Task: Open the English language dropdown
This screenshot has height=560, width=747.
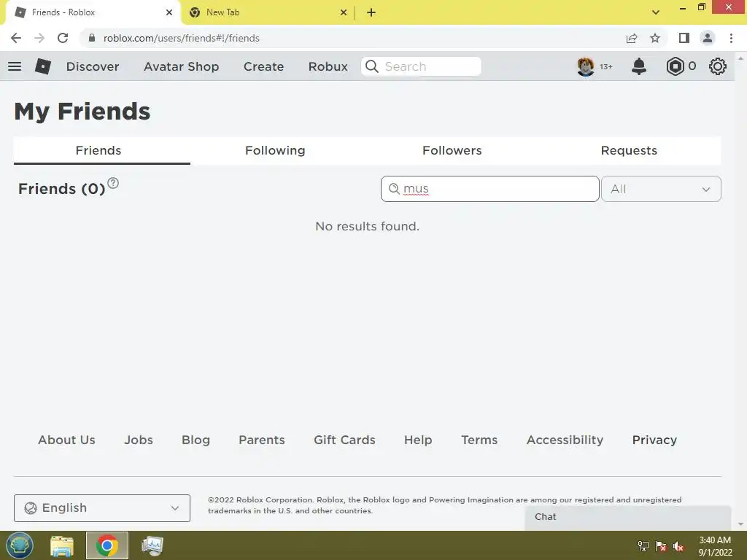Action: pos(102,508)
